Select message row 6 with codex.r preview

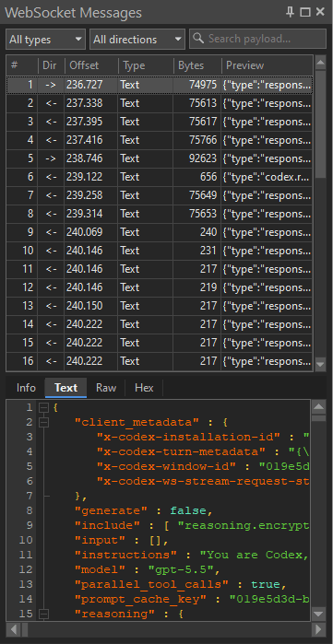coord(160,177)
